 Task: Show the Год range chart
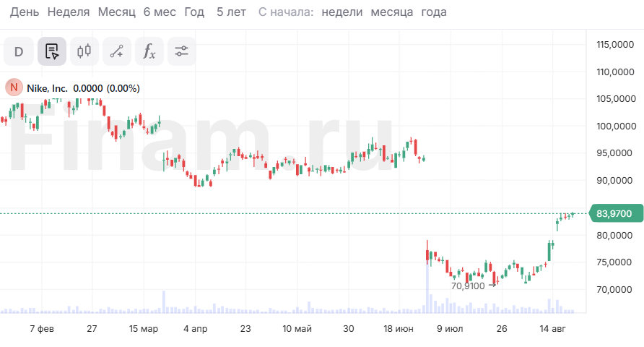(194, 12)
